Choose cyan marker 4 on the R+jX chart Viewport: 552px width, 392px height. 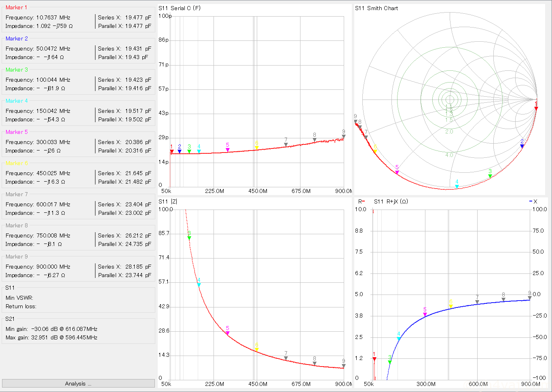coord(399,339)
